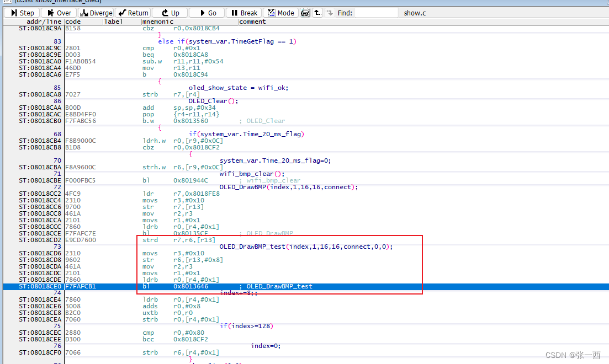
Task: Click the Up button
Action: point(170,13)
